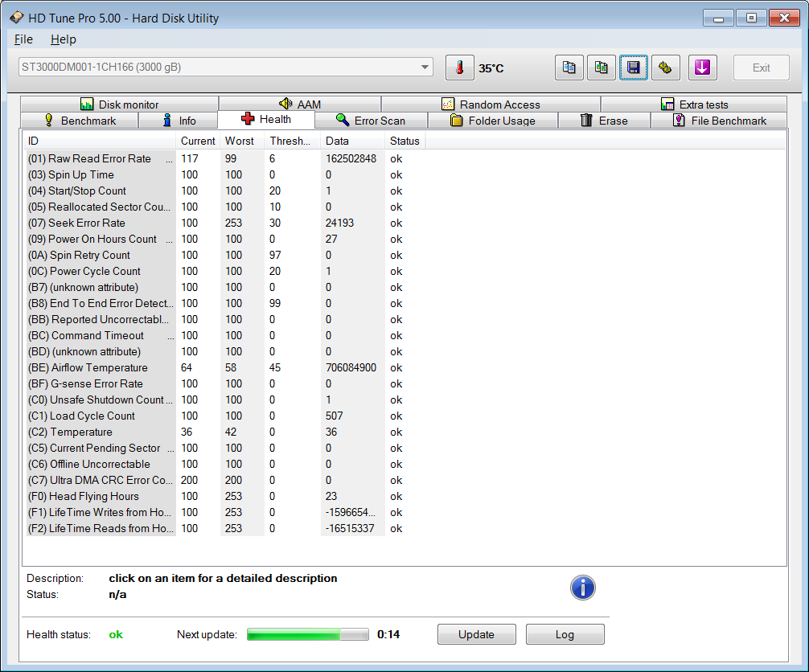Click the blue information icon
Screen dimensions: 809x672
coord(582,588)
